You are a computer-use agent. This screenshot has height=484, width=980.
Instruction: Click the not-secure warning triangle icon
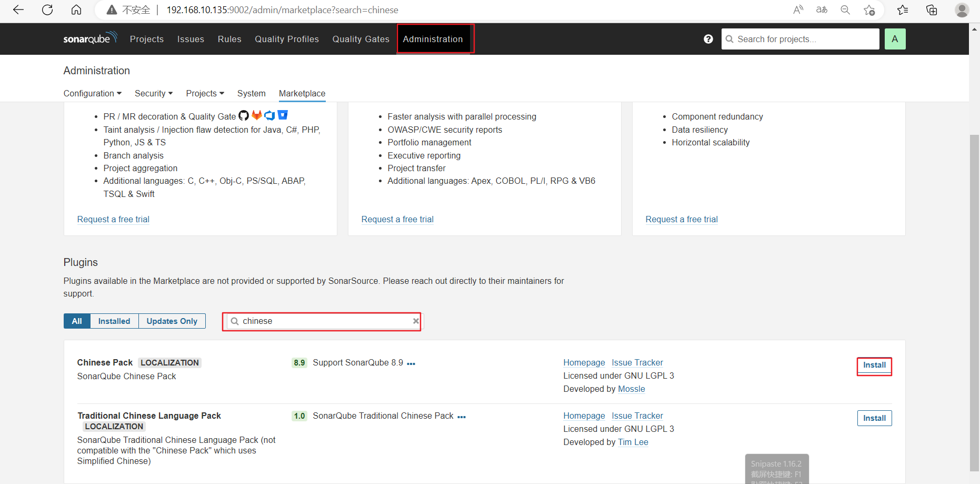(112, 10)
